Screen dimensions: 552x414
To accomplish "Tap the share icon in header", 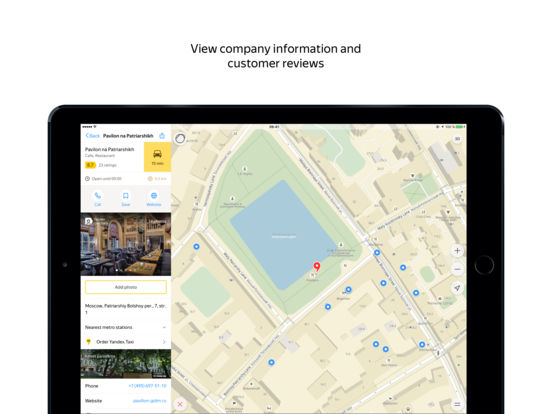I will pyautogui.click(x=162, y=136).
